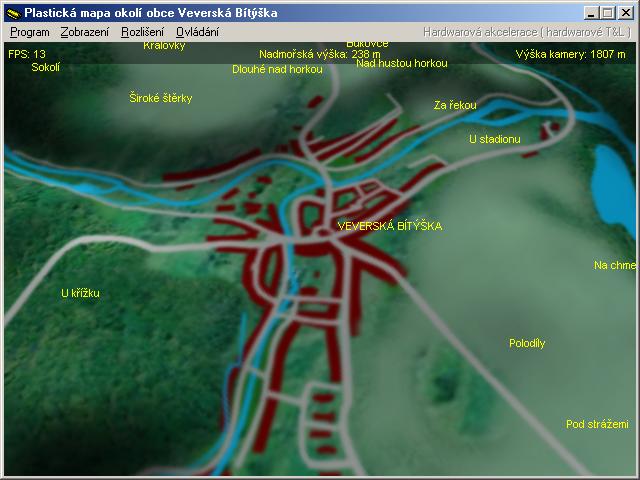640x480 pixels.
Task: Open the Rozlišení menu
Action: tap(142, 32)
